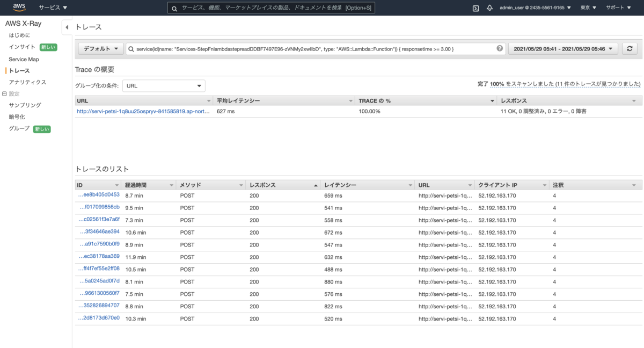The height and width of the screenshot is (348, 644).
Task: Open the サポート menu
Action: pyautogui.click(x=618, y=8)
